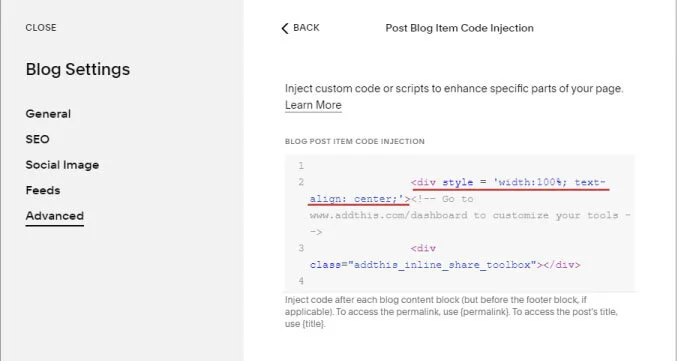Click the addthis.com dashboard comment text

tap(470, 215)
